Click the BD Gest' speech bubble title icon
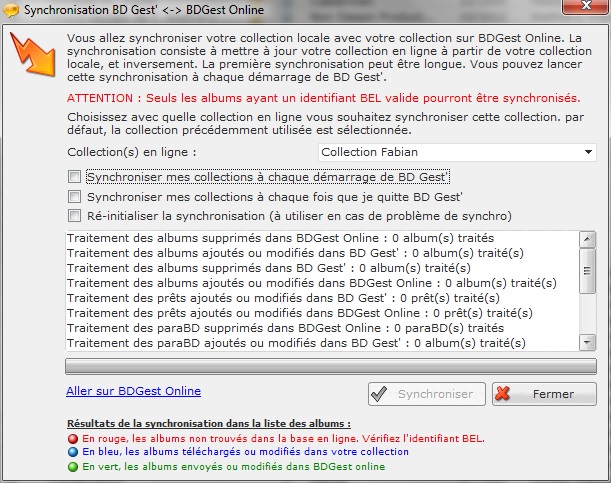 pos(11,10)
